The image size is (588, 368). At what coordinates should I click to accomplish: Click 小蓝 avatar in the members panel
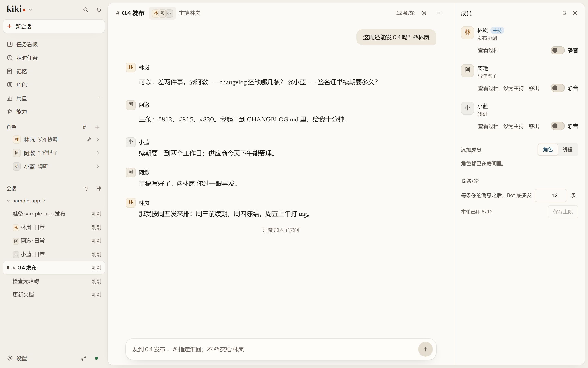tap(468, 108)
